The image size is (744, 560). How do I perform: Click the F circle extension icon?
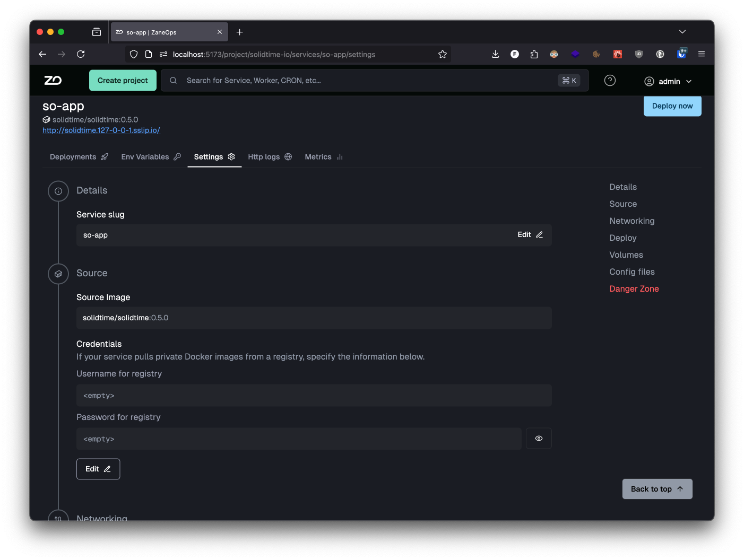click(x=515, y=54)
